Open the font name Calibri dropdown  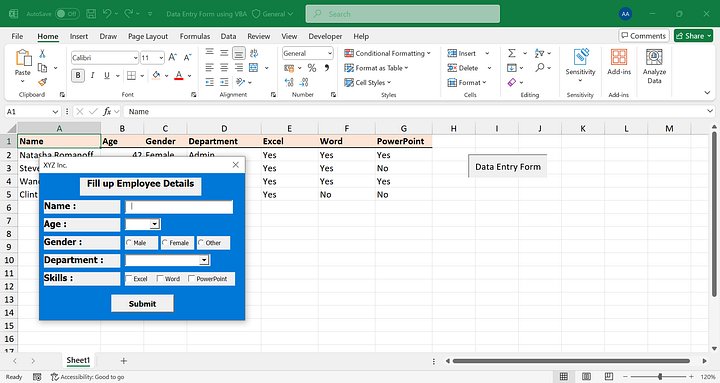tap(135, 58)
